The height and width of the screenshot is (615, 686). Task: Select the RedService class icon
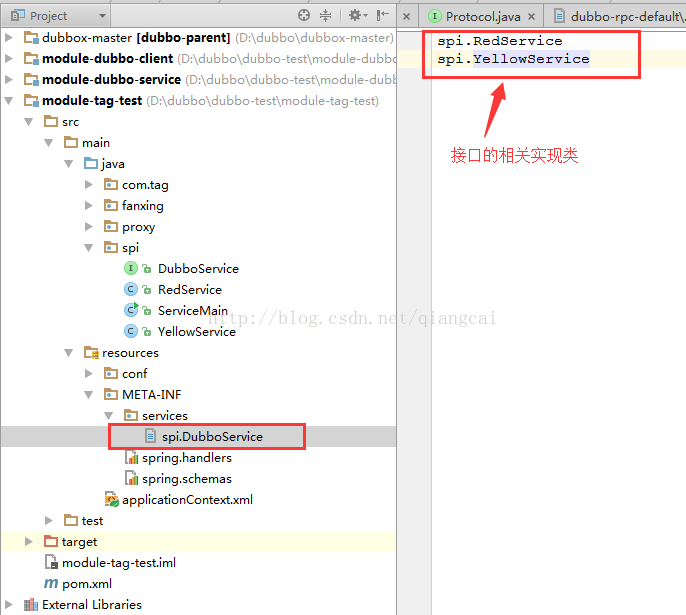click(131, 289)
